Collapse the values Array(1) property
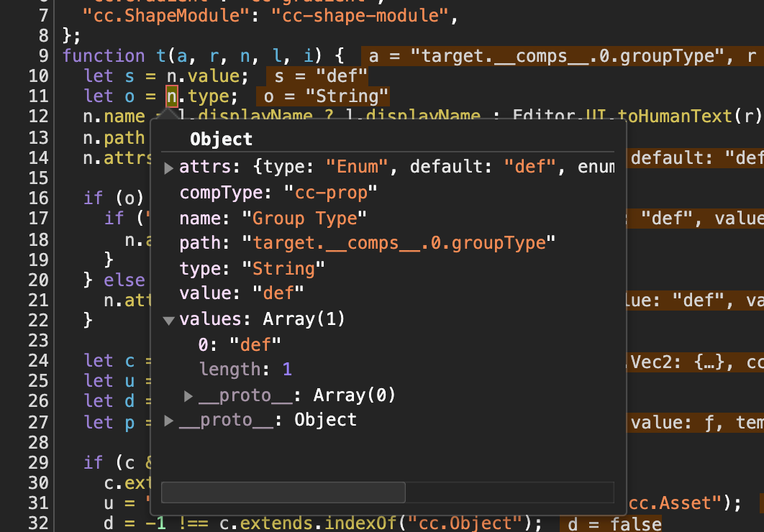The width and height of the screenshot is (764, 532). tap(168, 318)
